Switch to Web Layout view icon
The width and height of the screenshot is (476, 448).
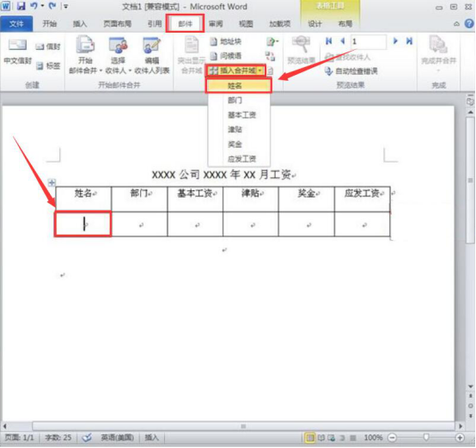coord(331,438)
